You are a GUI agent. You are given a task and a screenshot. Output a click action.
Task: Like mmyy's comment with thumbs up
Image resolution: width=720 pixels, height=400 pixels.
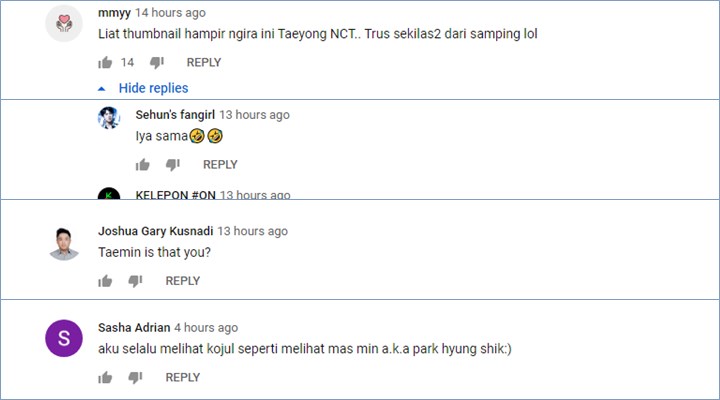click(x=105, y=62)
